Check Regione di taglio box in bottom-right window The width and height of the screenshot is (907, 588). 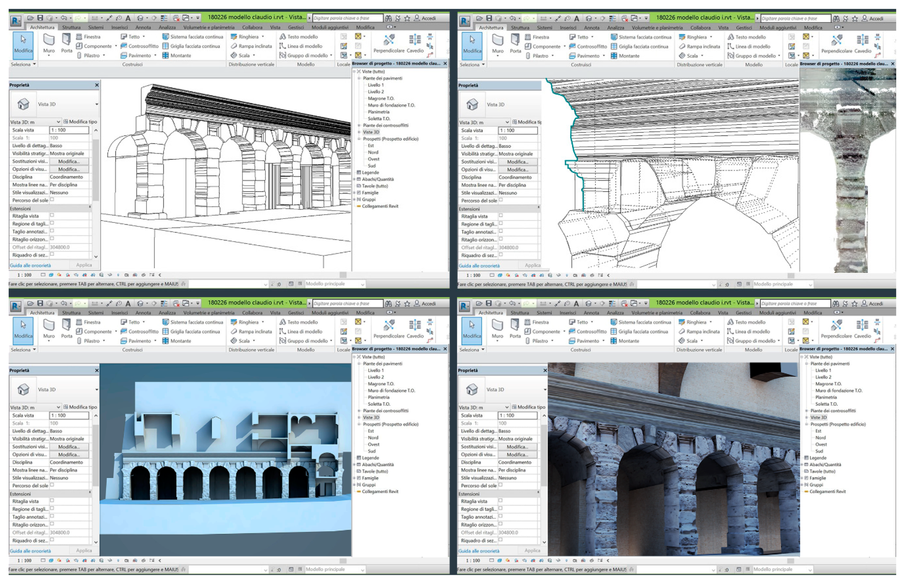tap(500, 508)
